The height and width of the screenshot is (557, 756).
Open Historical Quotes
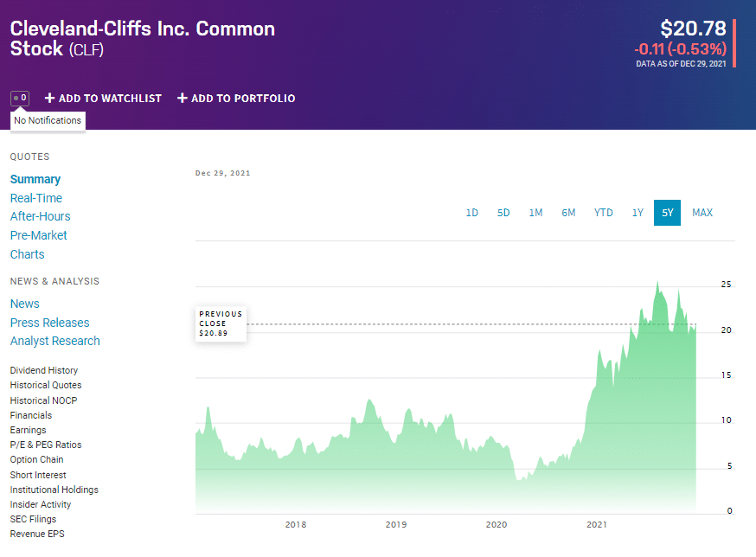point(46,386)
